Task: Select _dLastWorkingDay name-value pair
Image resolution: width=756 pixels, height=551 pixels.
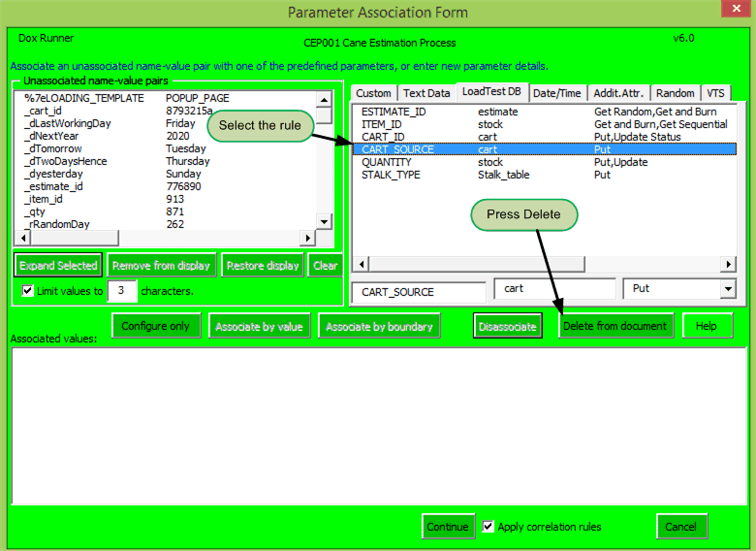Action: [x=167, y=123]
